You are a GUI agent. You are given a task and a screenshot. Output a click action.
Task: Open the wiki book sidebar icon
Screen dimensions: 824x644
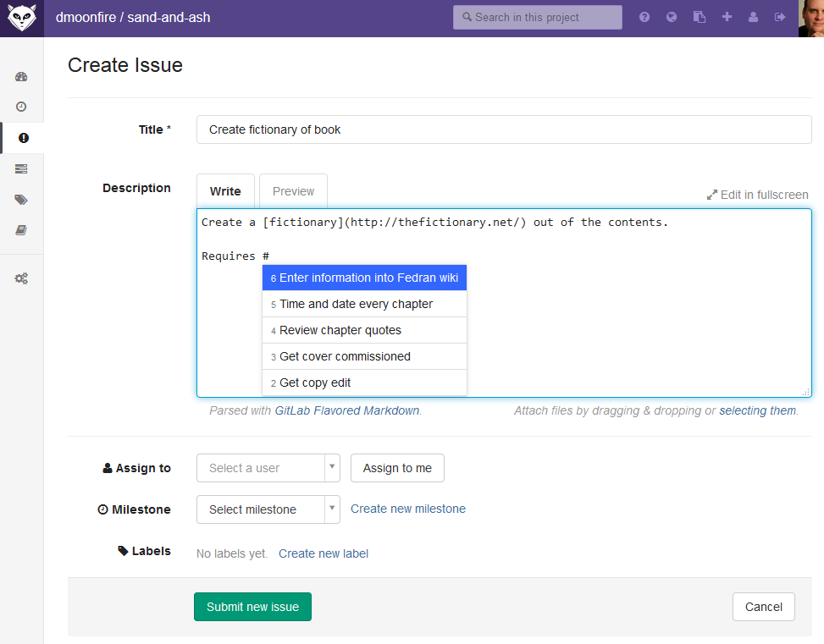[x=21, y=230]
